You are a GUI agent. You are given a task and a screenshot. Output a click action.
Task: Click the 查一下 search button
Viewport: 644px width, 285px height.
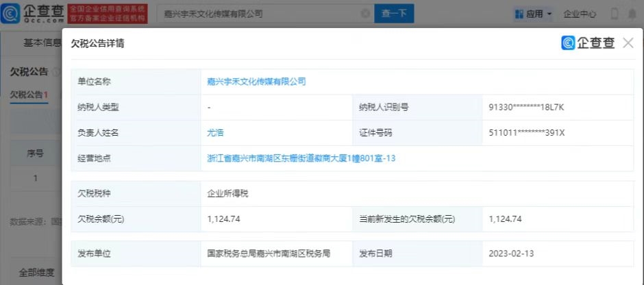[x=394, y=14]
